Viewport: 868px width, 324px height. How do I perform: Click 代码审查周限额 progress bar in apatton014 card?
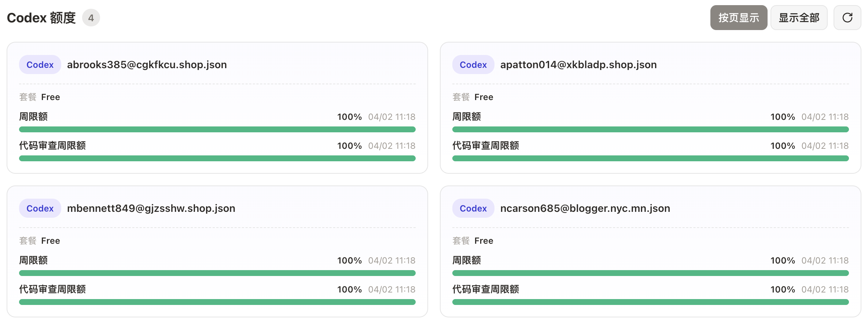point(651,158)
